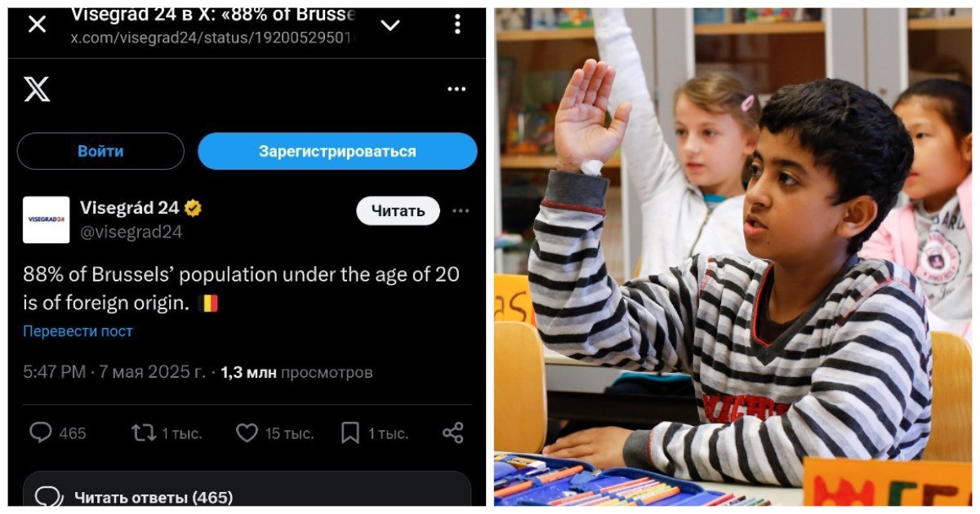Open Visegrád 24 account name link

[130, 208]
